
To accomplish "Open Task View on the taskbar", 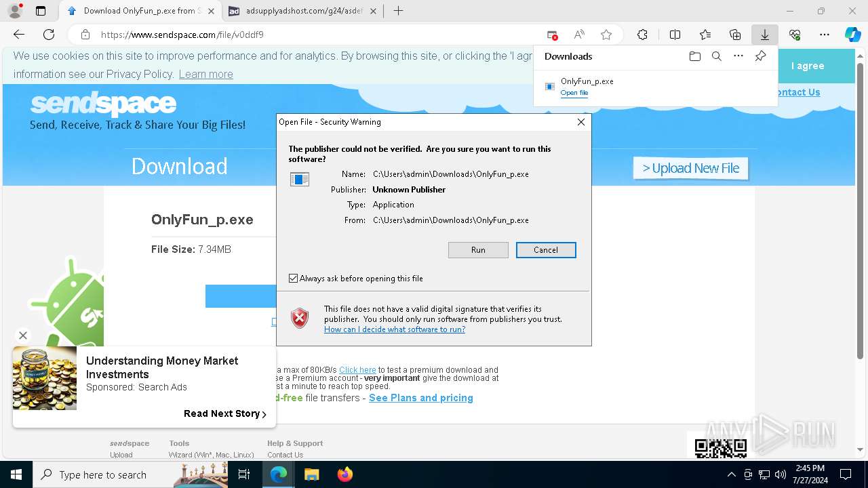I will click(x=244, y=474).
